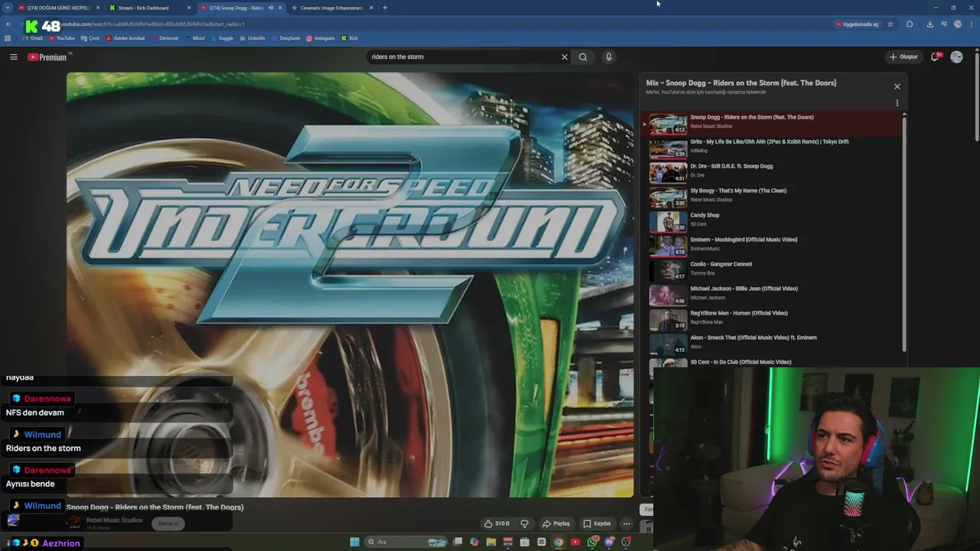Open the Adobe Acrobat bookmark

pyautogui.click(x=126, y=38)
